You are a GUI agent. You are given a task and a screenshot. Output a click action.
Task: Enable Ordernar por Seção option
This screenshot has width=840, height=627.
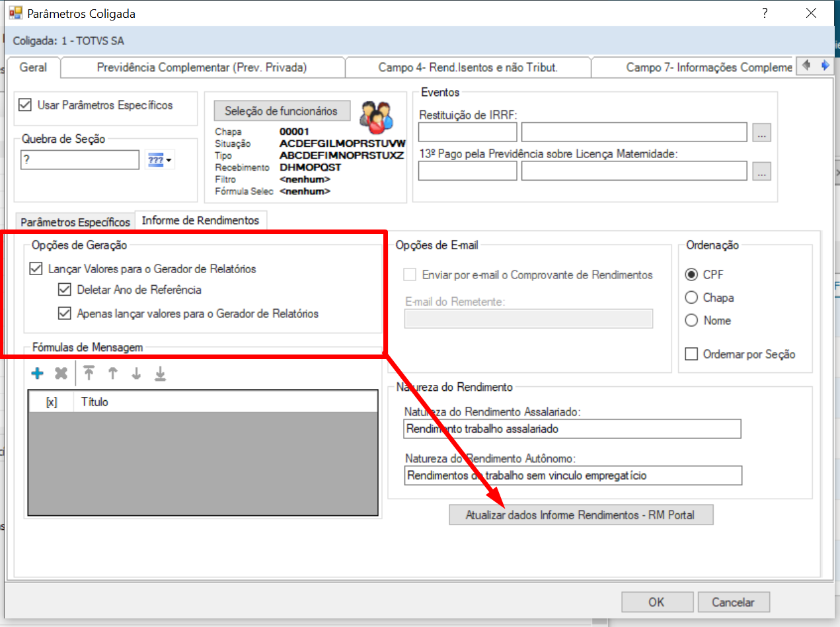point(691,354)
